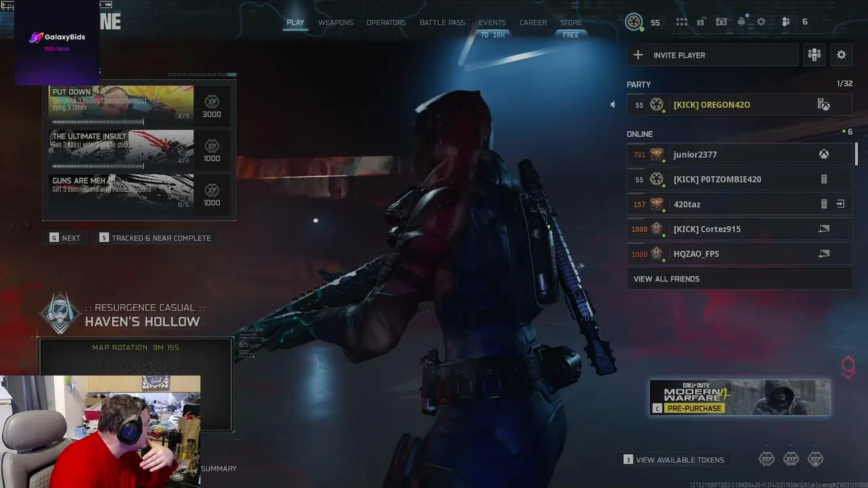Select friend junior2377

pyautogui.click(x=740, y=155)
